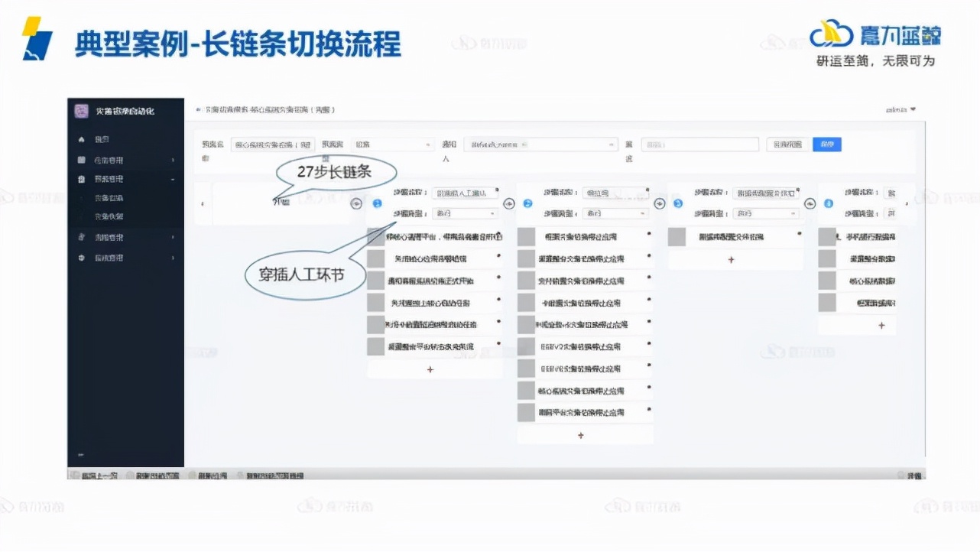Click the left scroll arrow of the step flow

click(x=202, y=203)
